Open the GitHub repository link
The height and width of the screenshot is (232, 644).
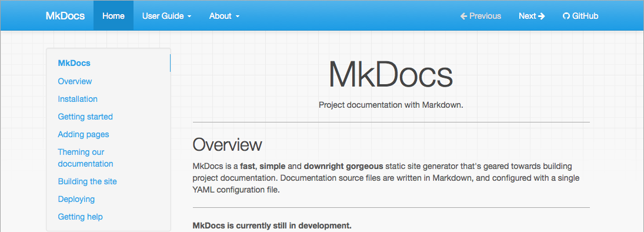[x=580, y=16]
